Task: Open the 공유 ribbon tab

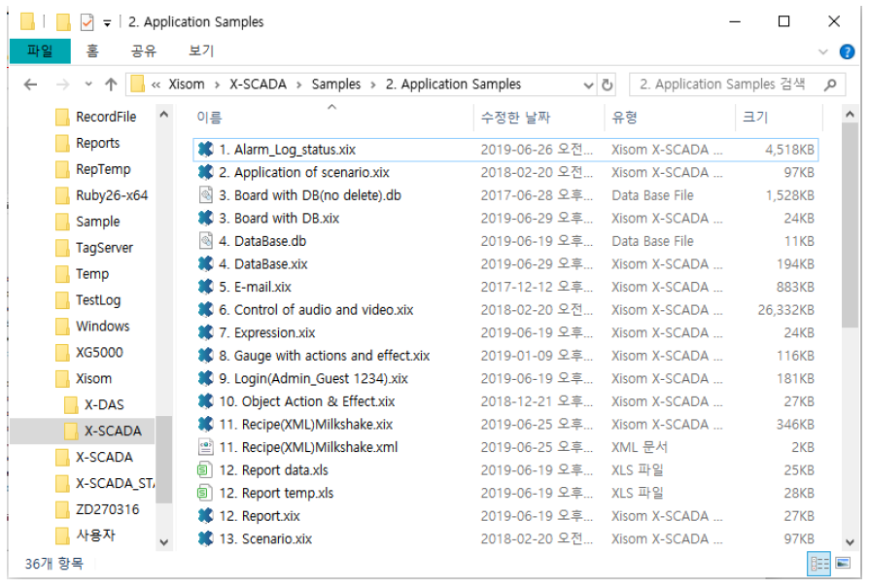Action: pos(144,51)
